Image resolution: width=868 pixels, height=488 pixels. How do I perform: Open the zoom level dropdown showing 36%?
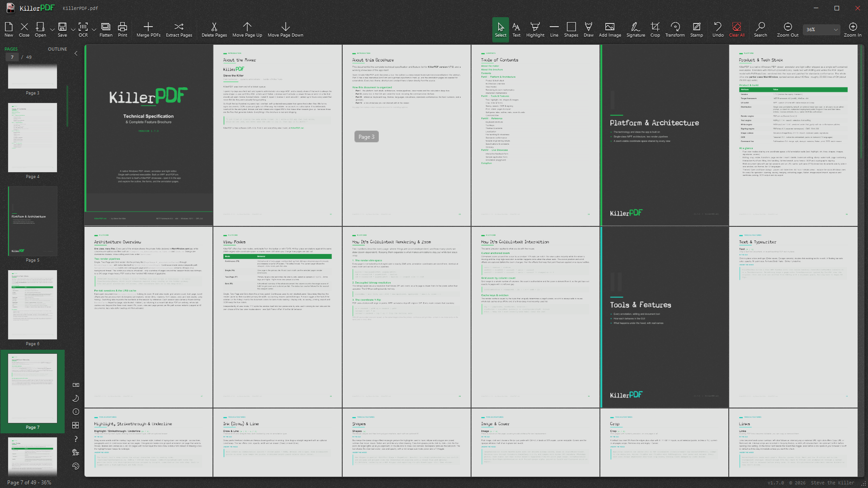point(821,30)
